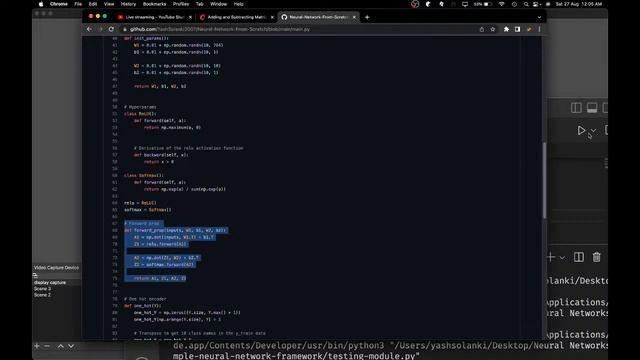The height and width of the screenshot is (360, 640).
Task: Add a scene with the plus button
Action: pos(37,346)
